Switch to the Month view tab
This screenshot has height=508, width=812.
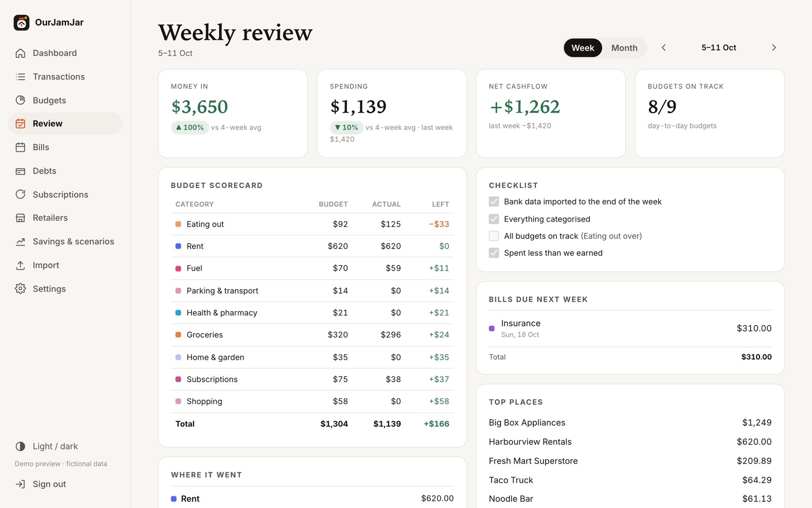point(624,48)
